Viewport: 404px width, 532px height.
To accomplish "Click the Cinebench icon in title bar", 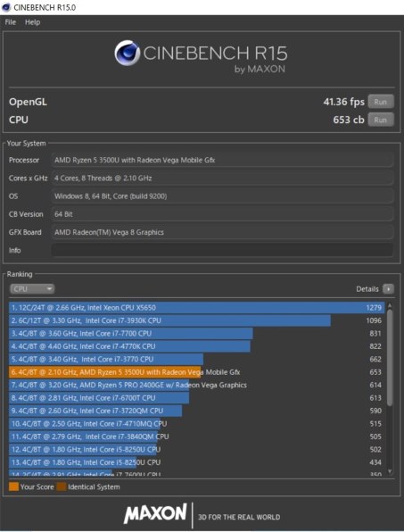I will [6, 7].
